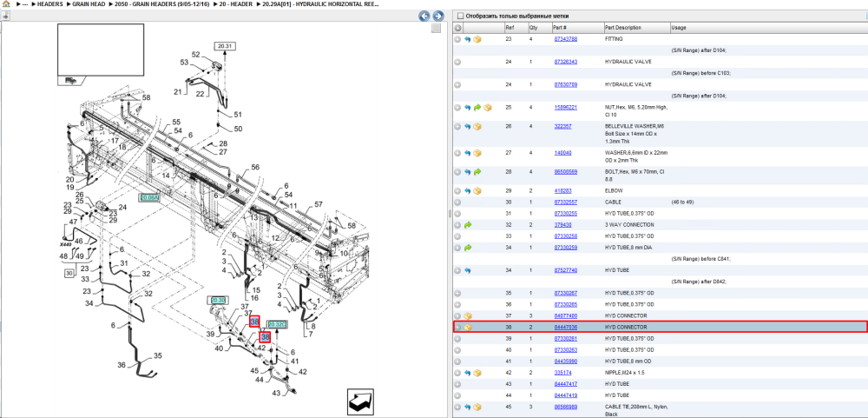The height and width of the screenshot is (418, 868).
Task: Click blue back arrow on BOLT ref 28 row
Action: click(467, 172)
